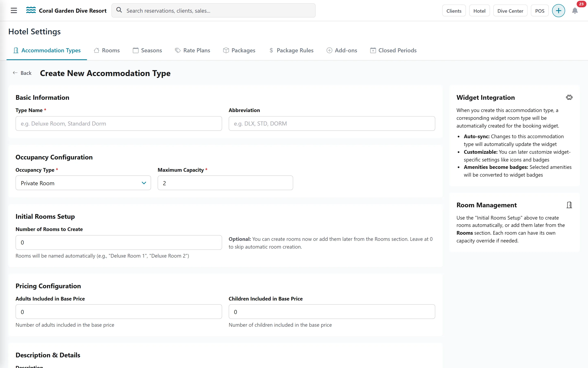Click the Hotel button
Image resolution: width=588 pixels, height=368 pixels.
click(479, 11)
